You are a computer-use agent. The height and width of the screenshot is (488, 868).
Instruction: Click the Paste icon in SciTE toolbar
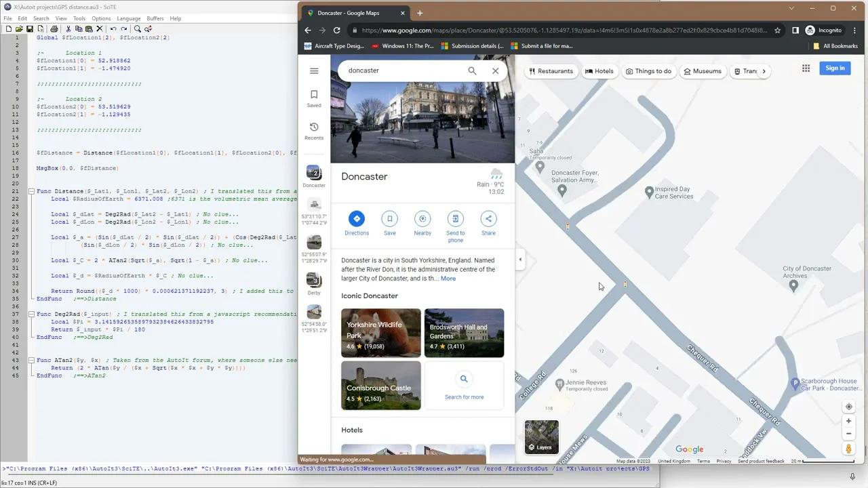[x=89, y=29]
